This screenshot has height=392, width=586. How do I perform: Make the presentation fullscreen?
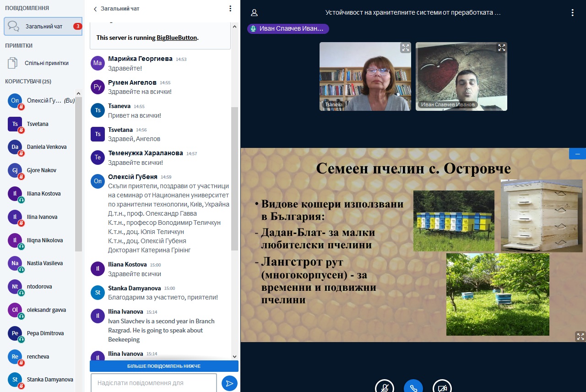(x=580, y=337)
